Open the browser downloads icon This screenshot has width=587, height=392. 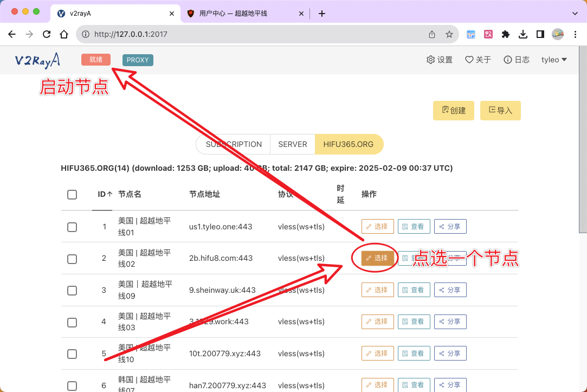[523, 34]
